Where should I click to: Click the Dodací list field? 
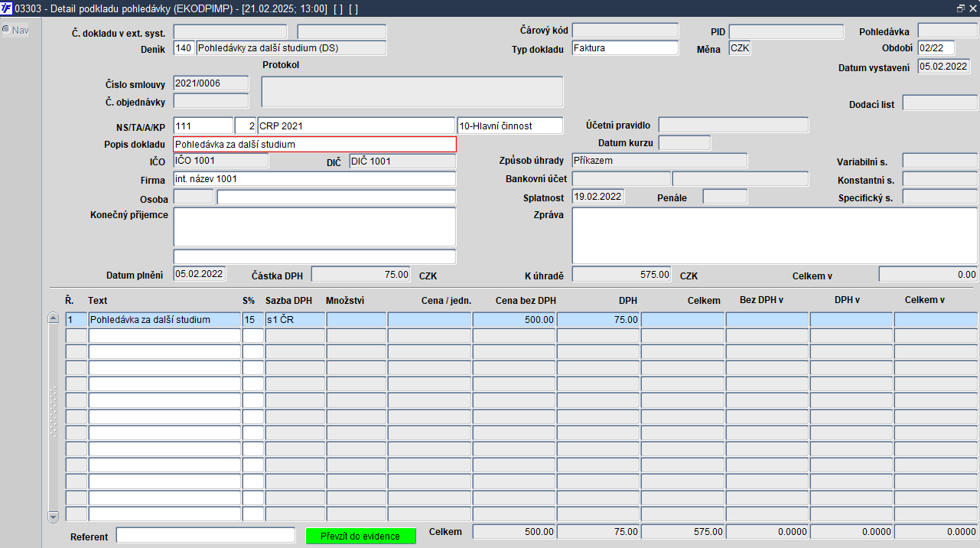click(939, 103)
